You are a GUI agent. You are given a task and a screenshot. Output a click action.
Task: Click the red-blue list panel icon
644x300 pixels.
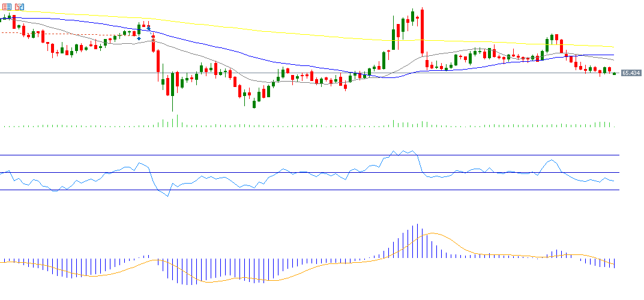click(x=7, y=7)
